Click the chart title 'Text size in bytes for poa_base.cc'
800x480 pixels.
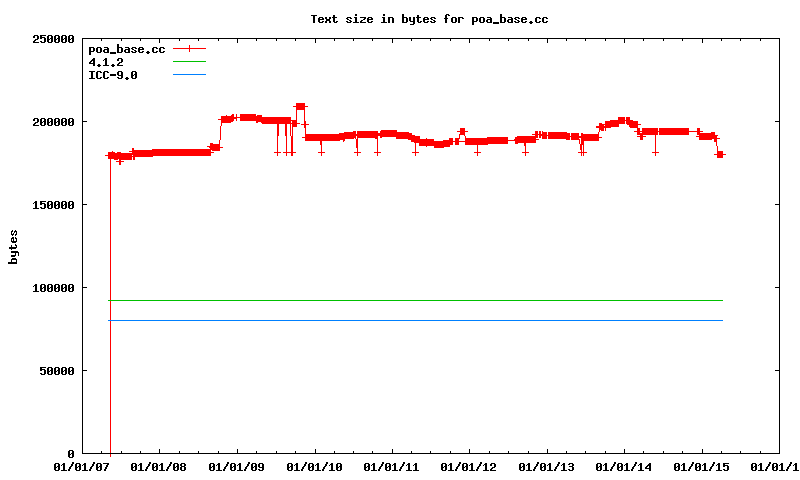point(429,18)
